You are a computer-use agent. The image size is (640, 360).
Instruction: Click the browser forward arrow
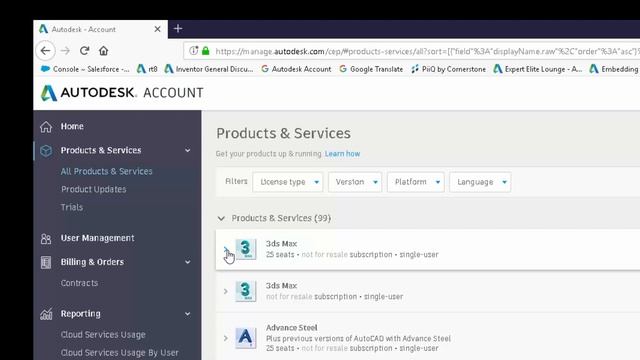[x=65, y=51]
